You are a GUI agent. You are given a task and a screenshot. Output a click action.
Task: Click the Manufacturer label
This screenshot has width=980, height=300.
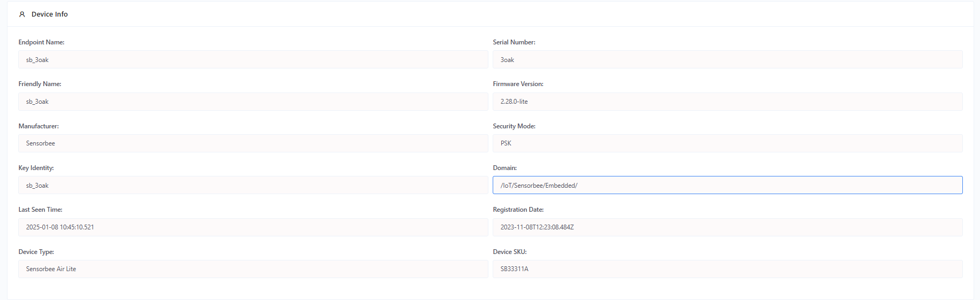point(39,126)
